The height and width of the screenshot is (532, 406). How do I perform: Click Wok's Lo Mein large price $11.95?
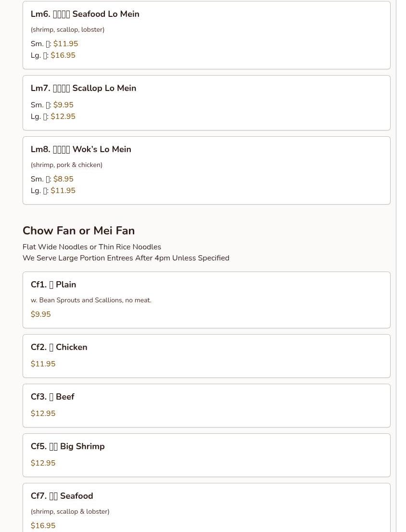(63, 191)
